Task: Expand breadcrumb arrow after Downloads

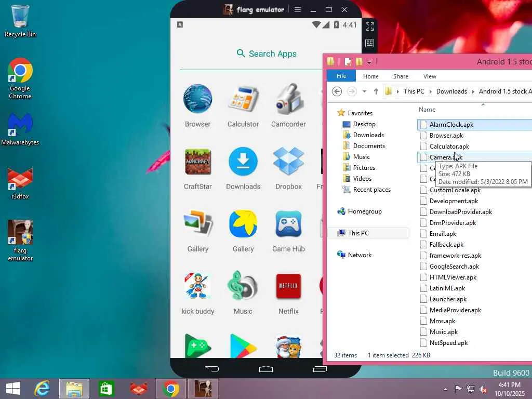Action: 473,91
